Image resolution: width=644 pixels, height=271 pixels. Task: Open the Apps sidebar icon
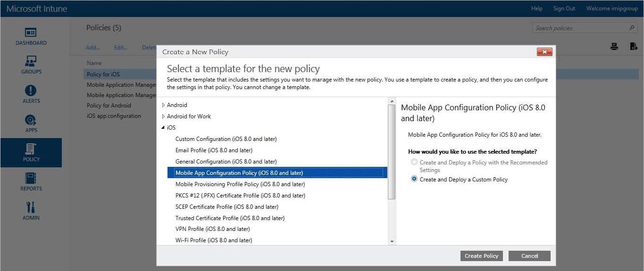[31, 120]
